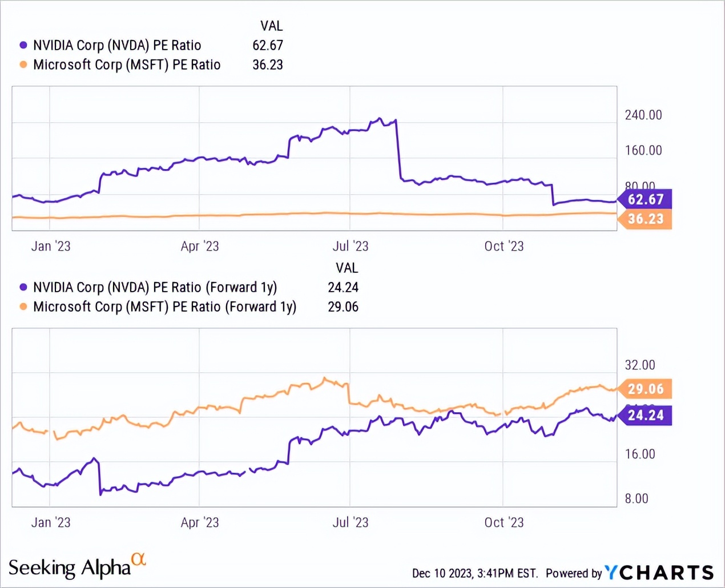Click the purple 62.67 value tag
The image size is (725, 588).
tap(645, 199)
